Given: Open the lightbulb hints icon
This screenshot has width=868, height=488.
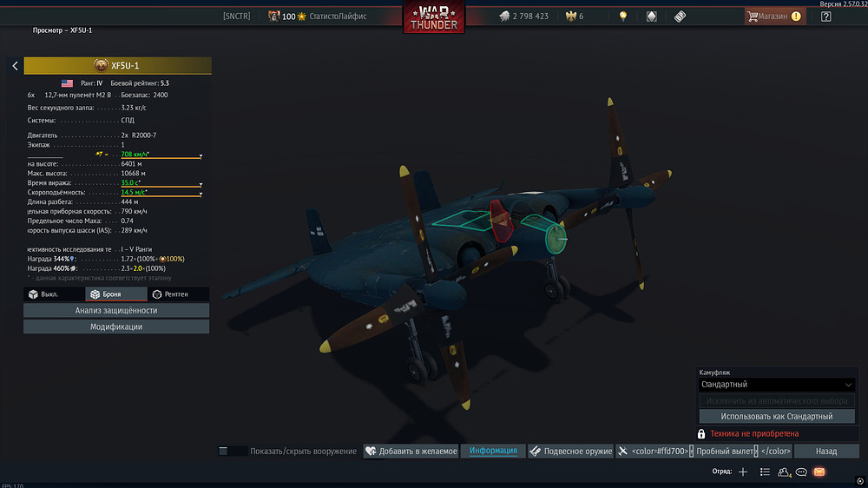Looking at the screenshot, I should click(x=622, y=16).
